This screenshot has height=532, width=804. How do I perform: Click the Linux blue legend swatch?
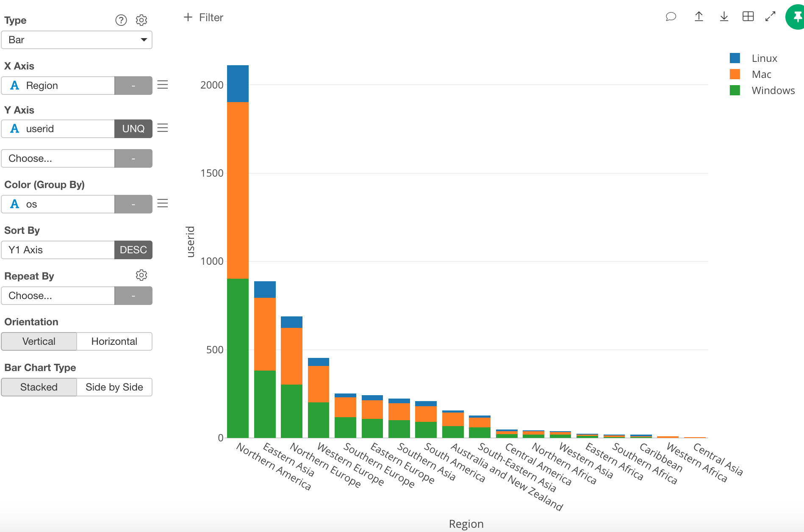pos(735,58)
